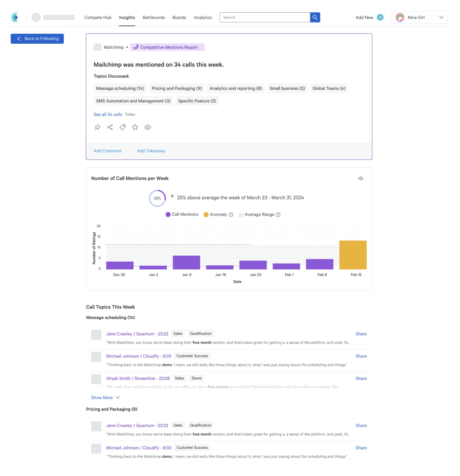The height and width of the screenshot is (476, 460).
Task: Click the orange Feb 15 anomaly bar
Action: point(353,255)
